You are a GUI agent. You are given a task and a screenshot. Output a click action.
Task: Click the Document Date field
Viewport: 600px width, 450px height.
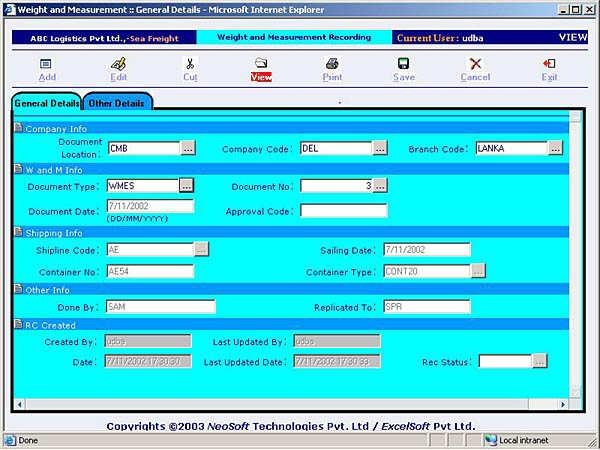click(150, 206)
